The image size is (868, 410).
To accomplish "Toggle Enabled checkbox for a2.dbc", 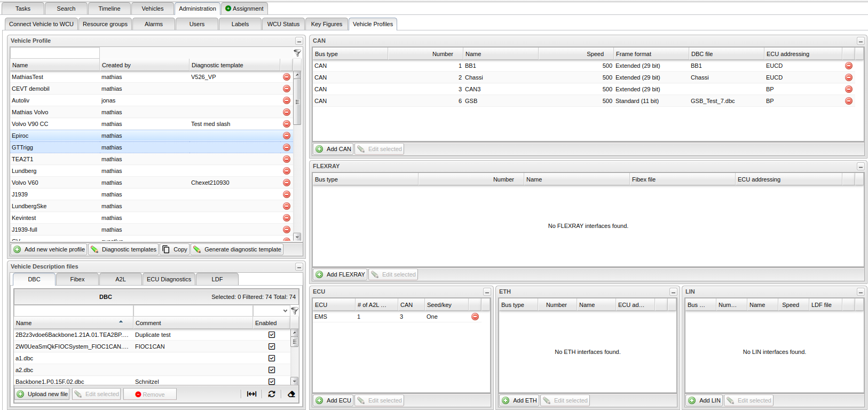I will pyautogui.click(x=272, y=370).
